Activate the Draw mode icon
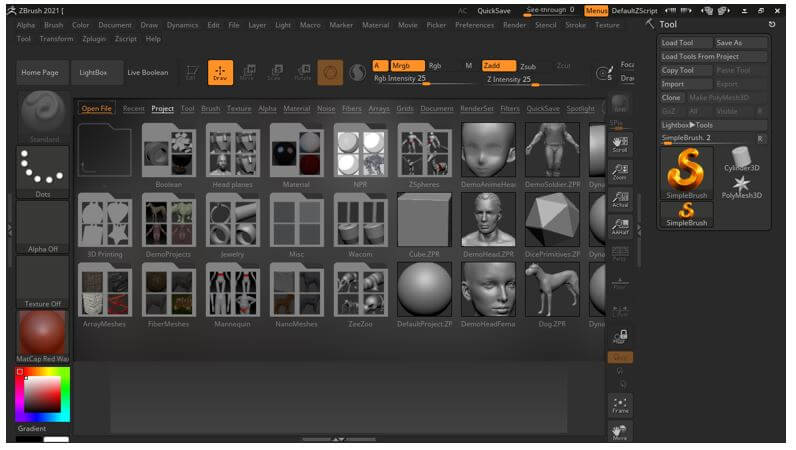796x450 pixels. tap(220, 72)
